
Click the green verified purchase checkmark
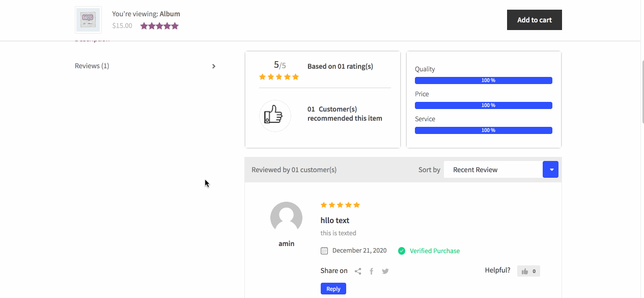pyautogui.click(x=402, y=251)
